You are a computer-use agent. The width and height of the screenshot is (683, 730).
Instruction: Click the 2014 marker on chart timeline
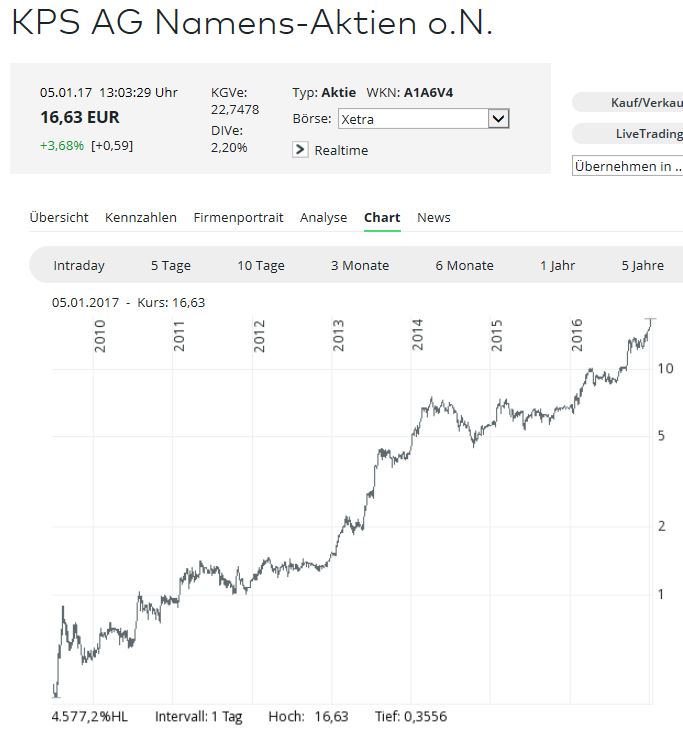pyautogui.click(x=418, y=334)
